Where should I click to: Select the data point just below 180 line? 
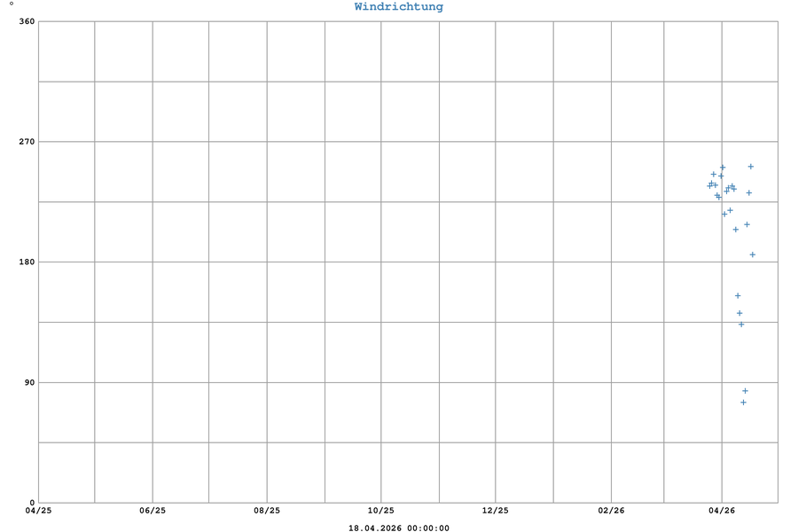[737, 296]
